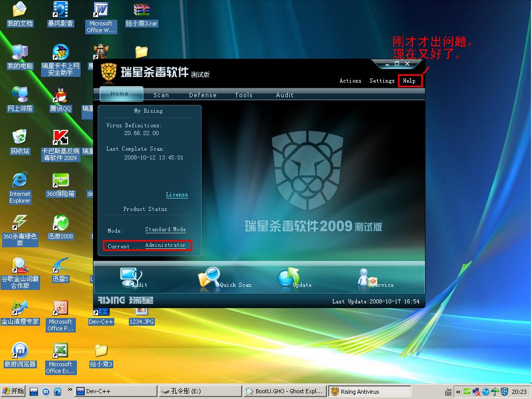Click the Maxthon quick launch icon
532x399 pixels.
coord(46,392)
